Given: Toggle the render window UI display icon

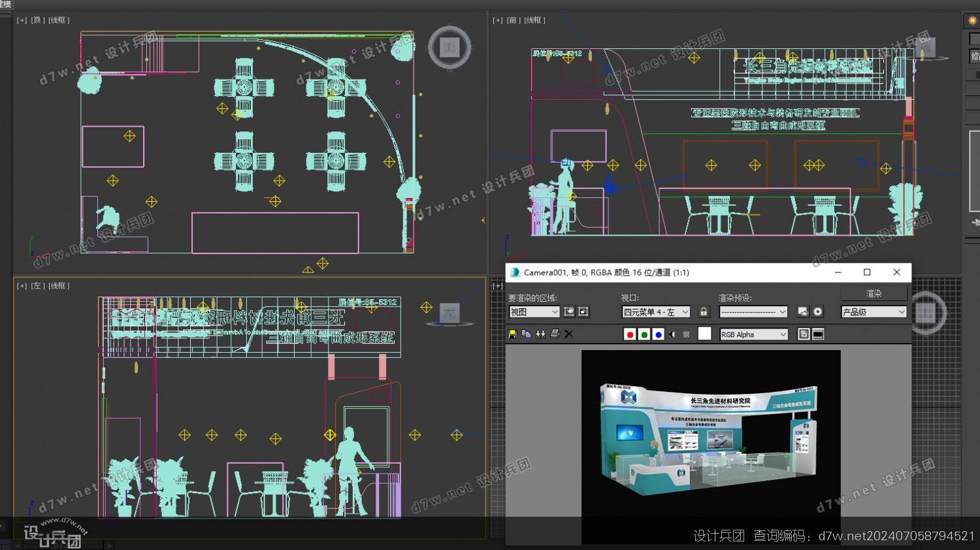Looking at the screenshot, I should point(818,334).
